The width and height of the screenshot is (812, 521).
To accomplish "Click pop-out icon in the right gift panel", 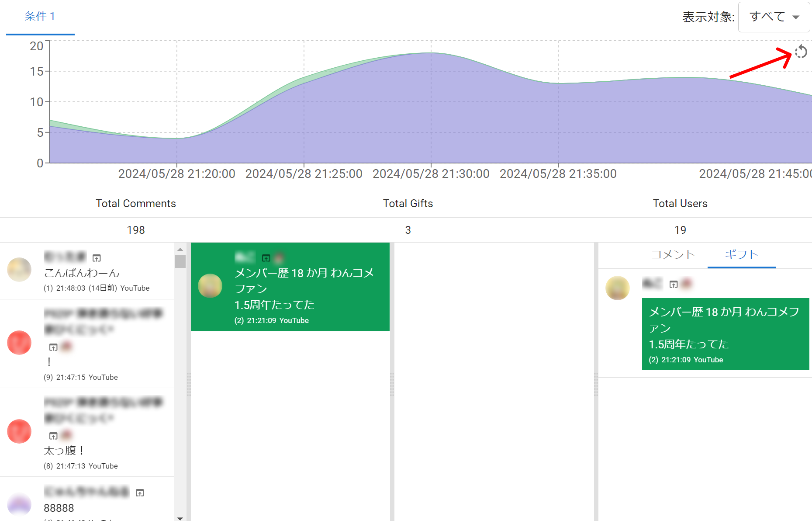I will pos(674,284).
